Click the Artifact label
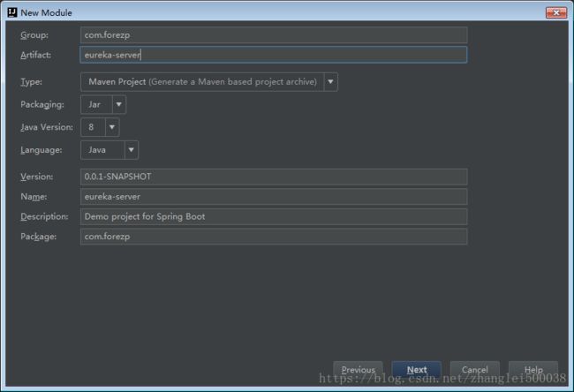The width and height of the screenshot is (574, 392). [36, 55]
